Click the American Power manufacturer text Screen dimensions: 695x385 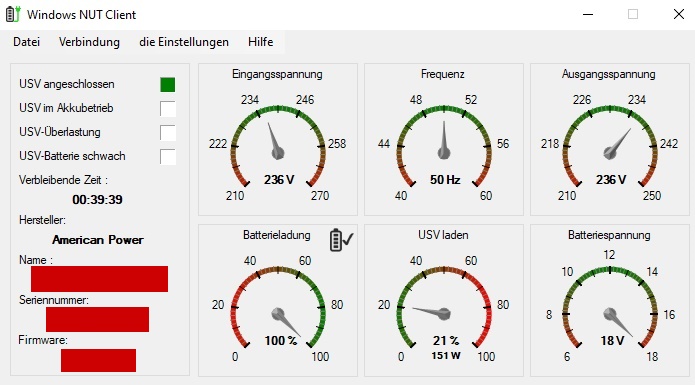pyautogui.click(x=98, y=240)
